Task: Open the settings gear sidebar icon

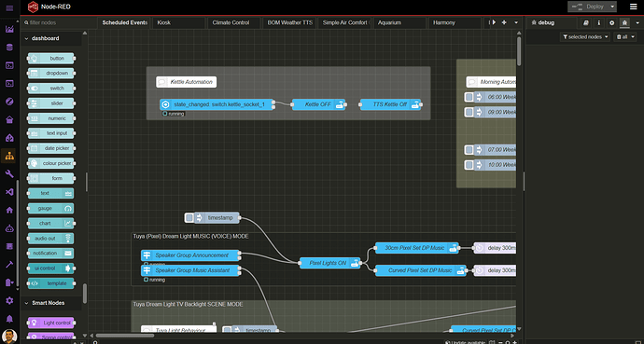Action: [9, 300]
